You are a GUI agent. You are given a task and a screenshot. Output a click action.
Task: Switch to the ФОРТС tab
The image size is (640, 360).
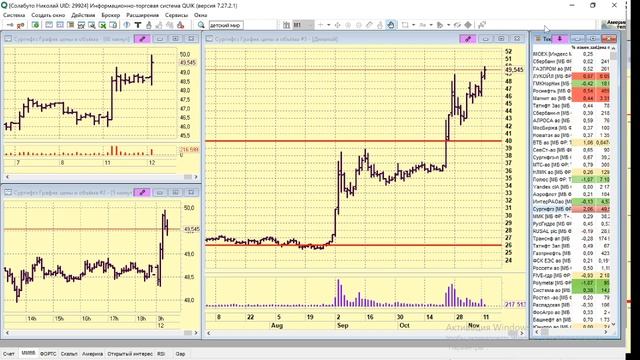(48, 354)
